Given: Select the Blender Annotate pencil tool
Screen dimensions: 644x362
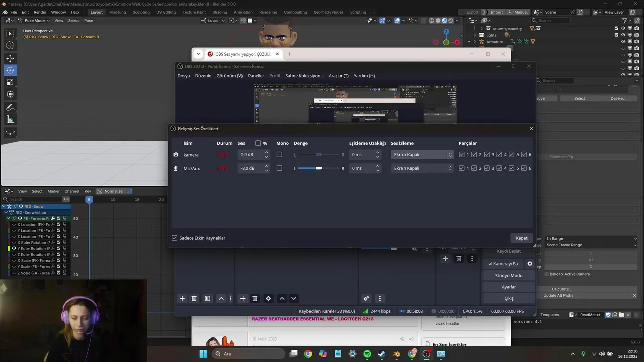Looking at the screenshot, I should click(10, 108).
